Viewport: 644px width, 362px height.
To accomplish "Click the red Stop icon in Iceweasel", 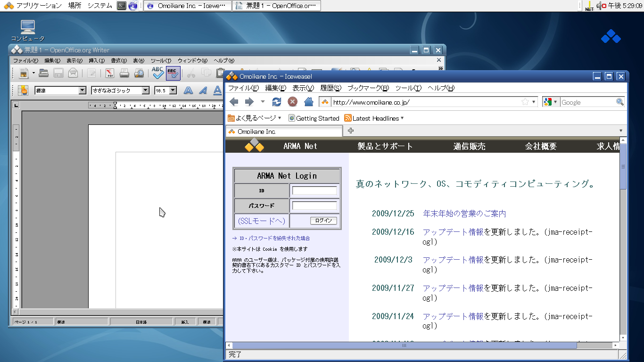I will (x=293, y=102).
